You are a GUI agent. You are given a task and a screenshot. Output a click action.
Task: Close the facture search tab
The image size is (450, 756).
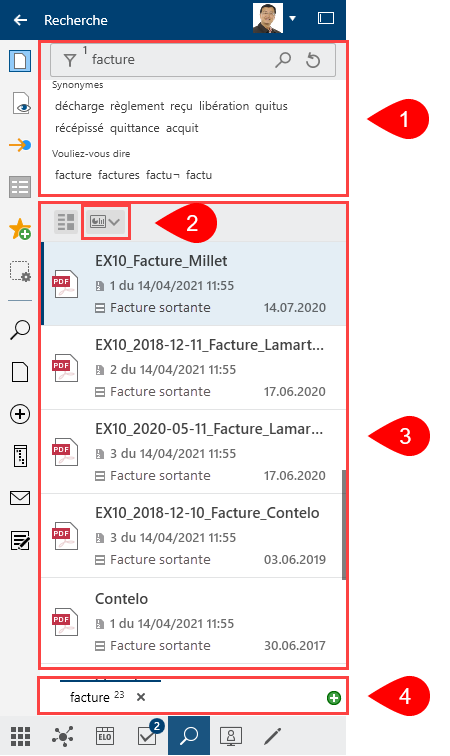coord(141,697)
